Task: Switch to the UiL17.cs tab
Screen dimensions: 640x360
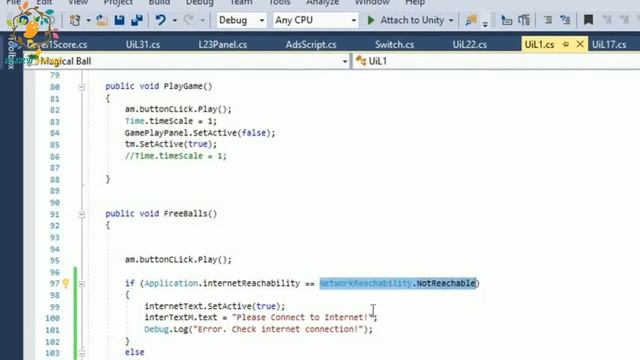Action: [x=609, y=44]
